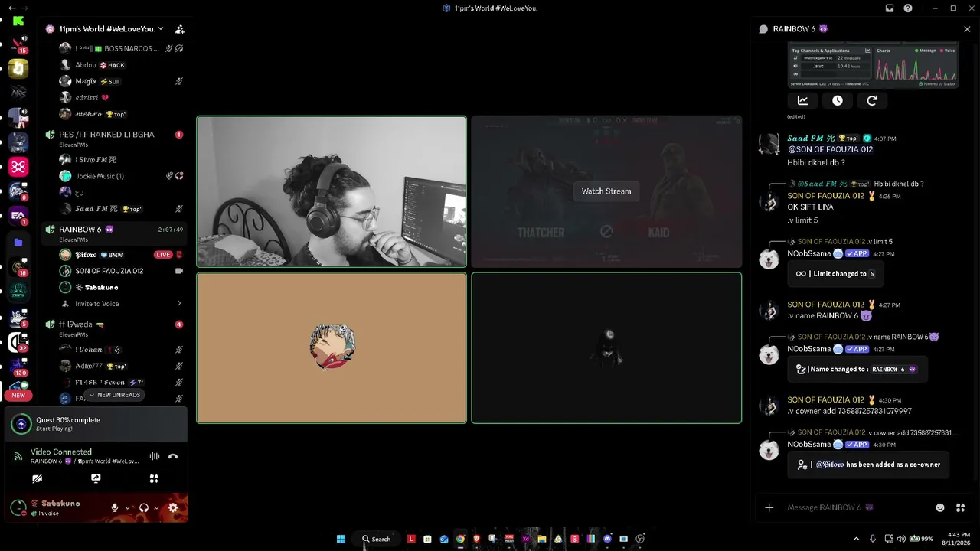
Task: Open Brave browser from taskbar
Action: (476, 539)
